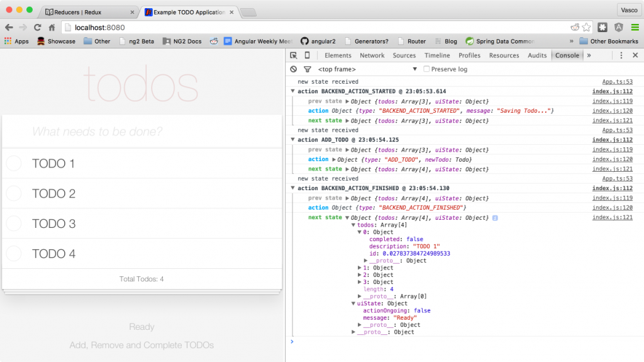Open NG2 Docs bookmark
The image size is (644, 362).
182,41
